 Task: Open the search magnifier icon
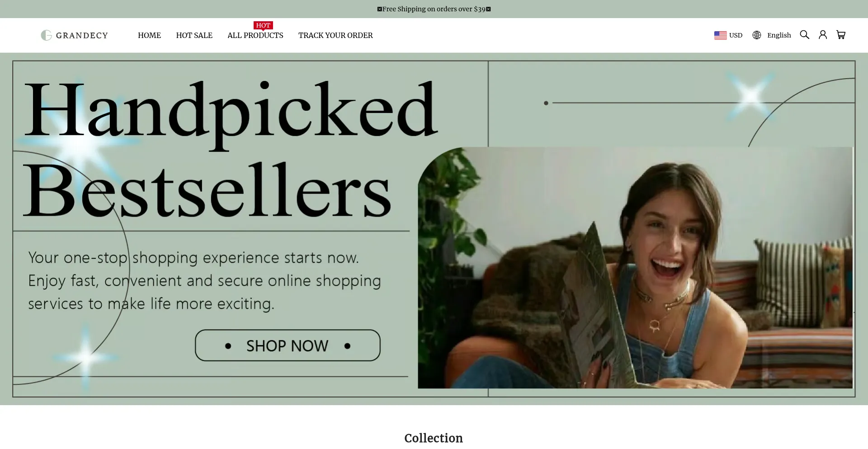(804, 35)
